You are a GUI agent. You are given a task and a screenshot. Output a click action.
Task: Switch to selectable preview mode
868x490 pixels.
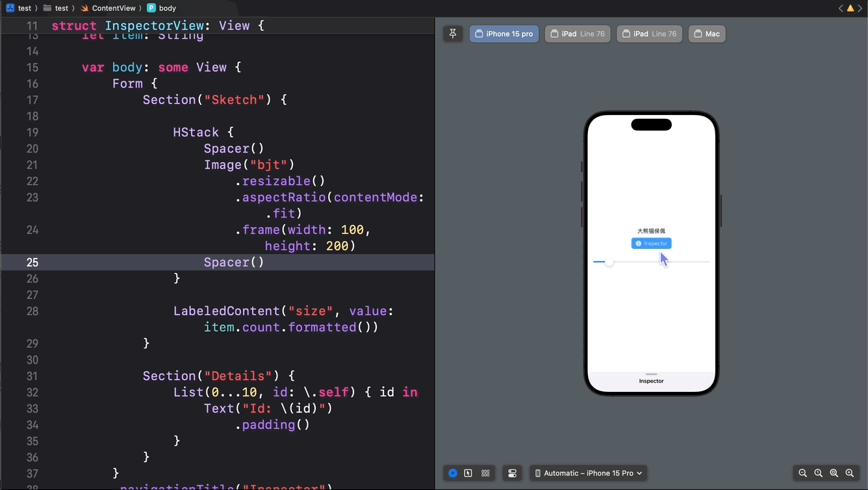(x=468, y=473)
